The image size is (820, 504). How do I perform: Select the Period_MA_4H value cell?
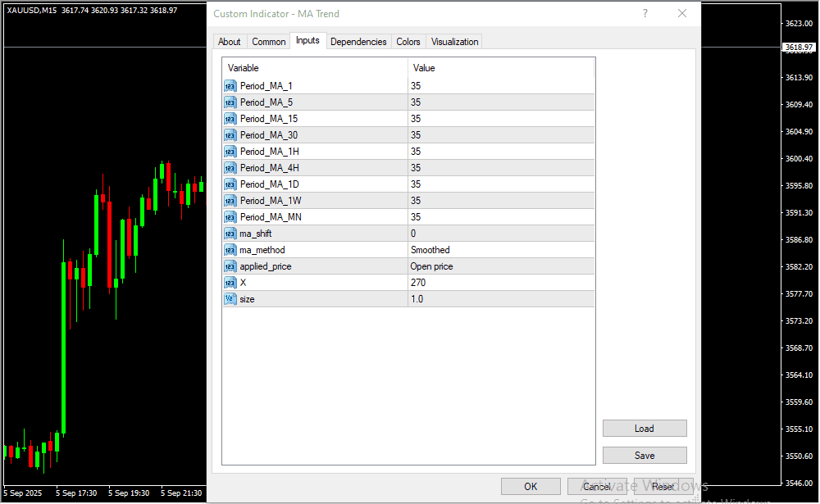[501, 168]
